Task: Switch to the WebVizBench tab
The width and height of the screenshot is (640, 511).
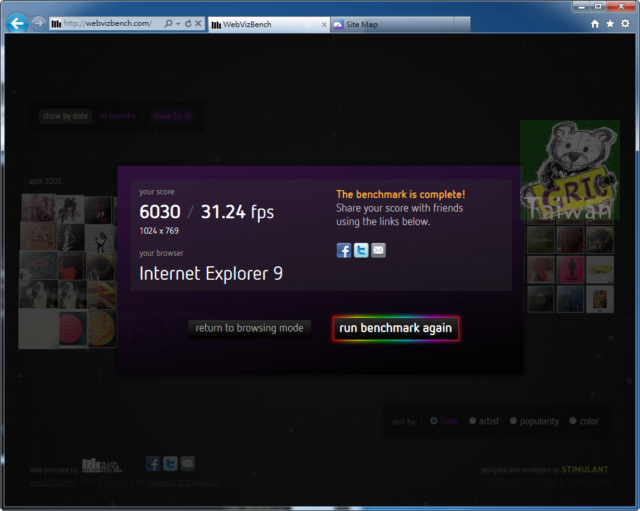Action: coord(269,24)
